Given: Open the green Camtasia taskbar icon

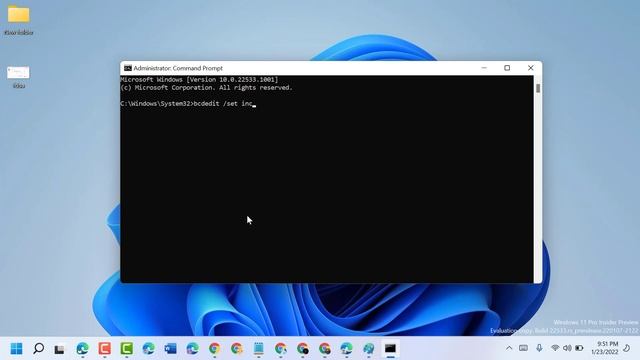Looking at the screenshot, I should point(127,349).
